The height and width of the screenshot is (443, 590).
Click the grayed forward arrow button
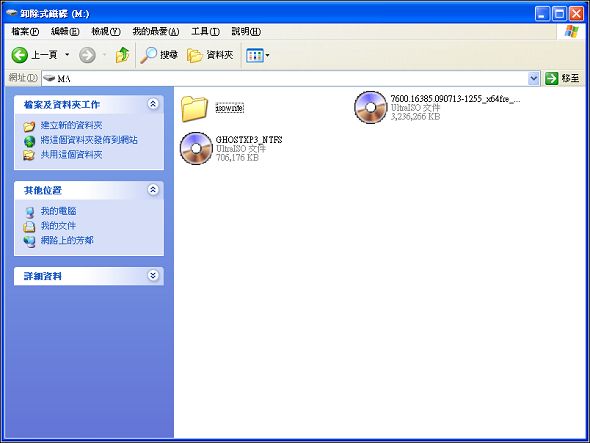pos(87,55)
